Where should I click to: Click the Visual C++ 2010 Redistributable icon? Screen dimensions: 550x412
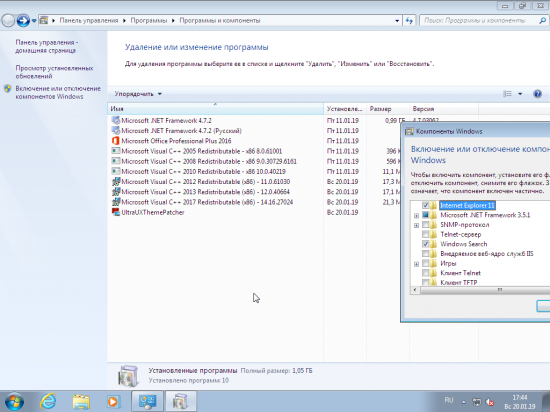point(115,171)
